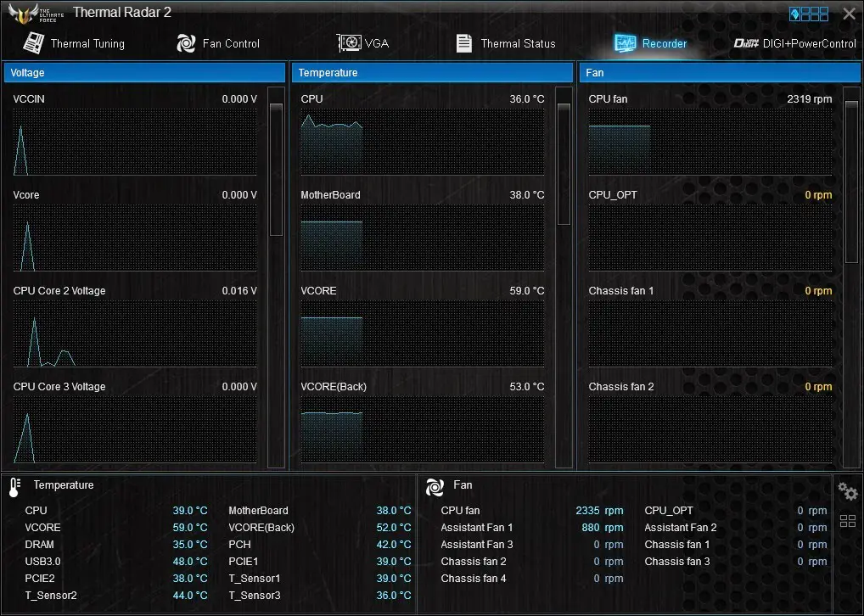
Task: Switch to the Fan Control tab
Action: tap(217, 43)
